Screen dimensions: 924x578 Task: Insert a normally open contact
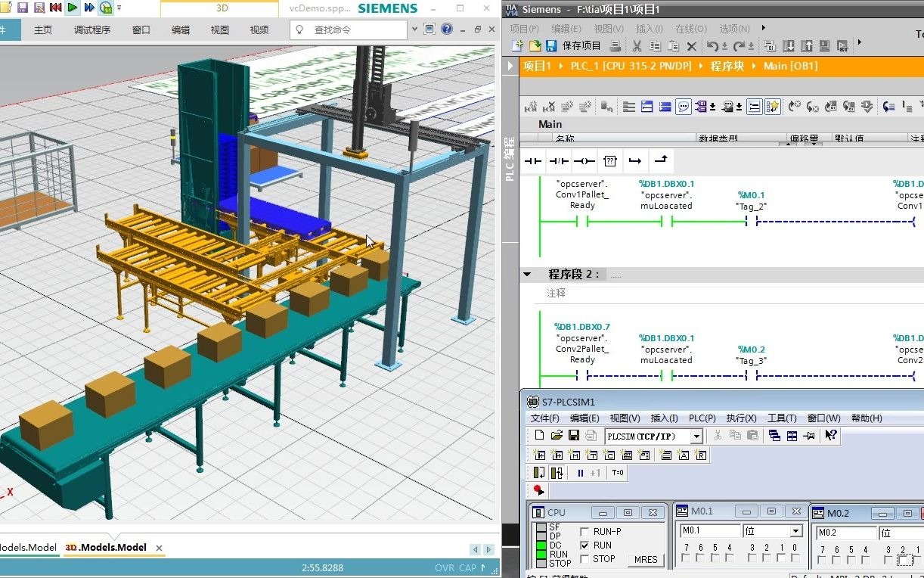(x=534, y=160)
